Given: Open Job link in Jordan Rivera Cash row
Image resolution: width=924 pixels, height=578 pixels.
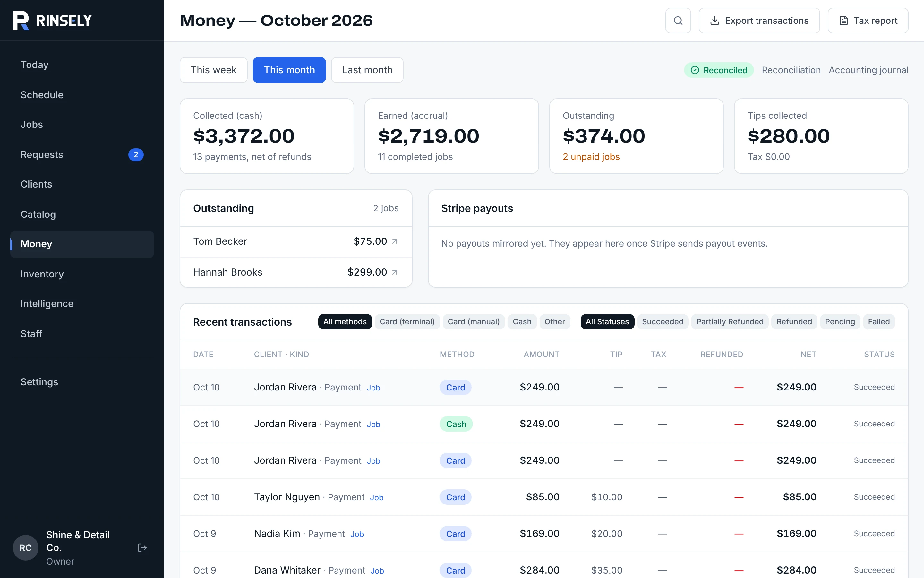Looking at the screenshot, I should (x=373, y=424).
